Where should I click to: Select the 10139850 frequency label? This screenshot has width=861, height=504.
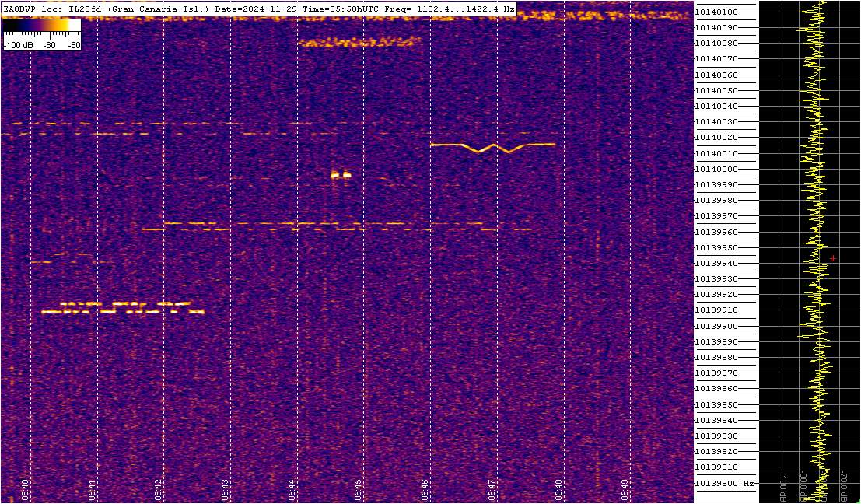coord(716,404)
